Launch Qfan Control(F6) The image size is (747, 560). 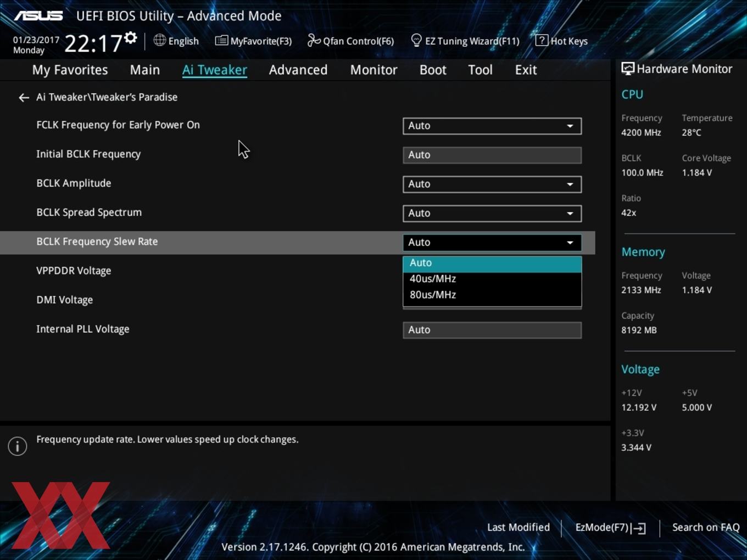tap(358, 41)
